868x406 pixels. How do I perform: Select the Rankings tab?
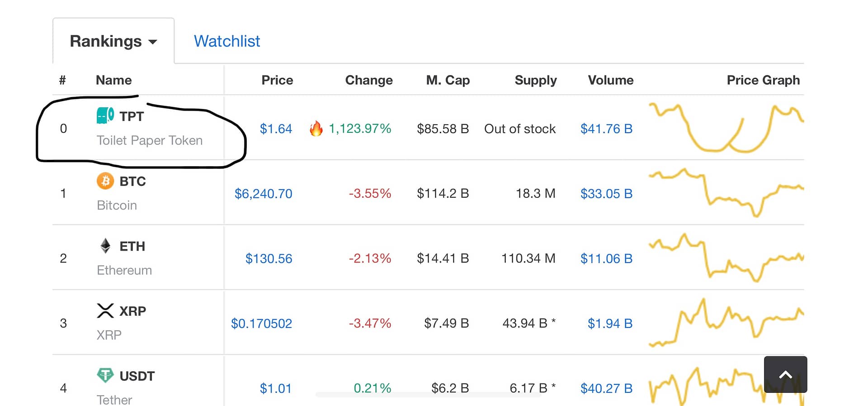pyautogui.click(x=113, y=41)
